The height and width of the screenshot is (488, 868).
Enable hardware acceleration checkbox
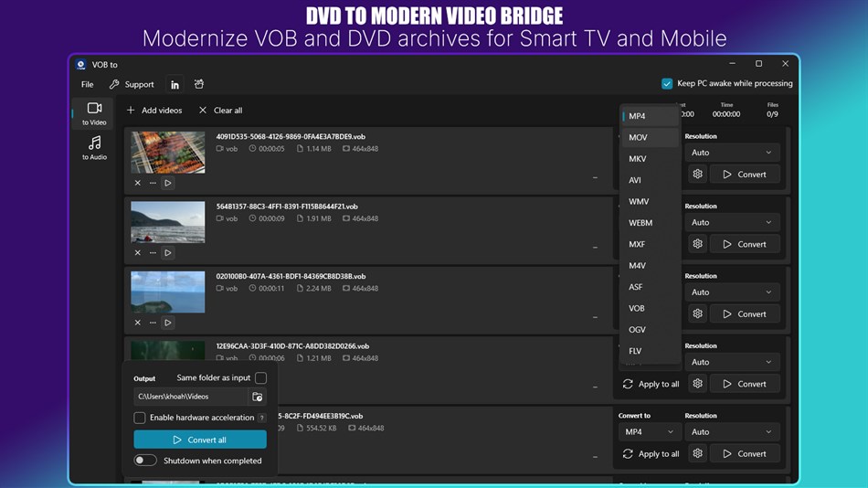140,418
